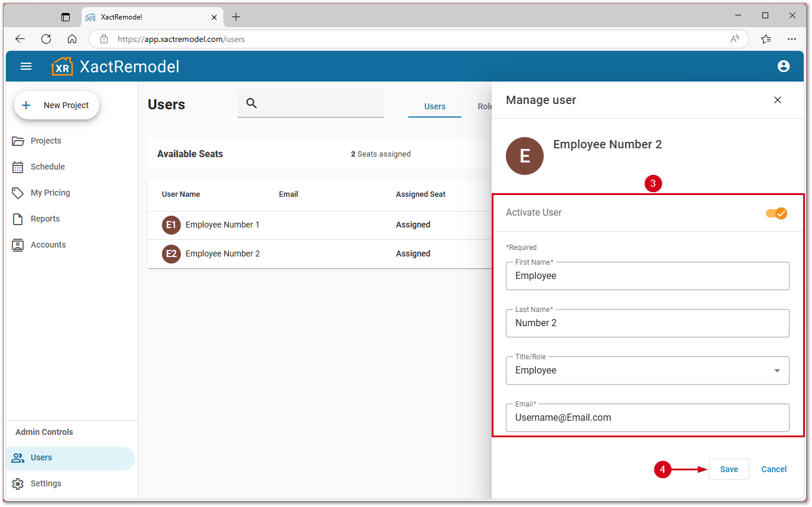Image resolution: width=812 pixels, height=507 pixels.
Task: Open the account profile icon
Action: (x=784, y=66)
